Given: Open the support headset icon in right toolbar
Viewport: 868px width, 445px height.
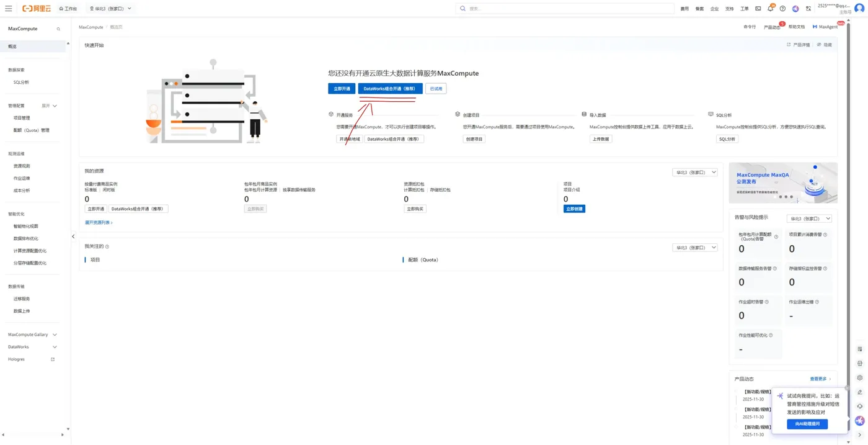Looking at the screenshot, I should [x=860, y=407].
